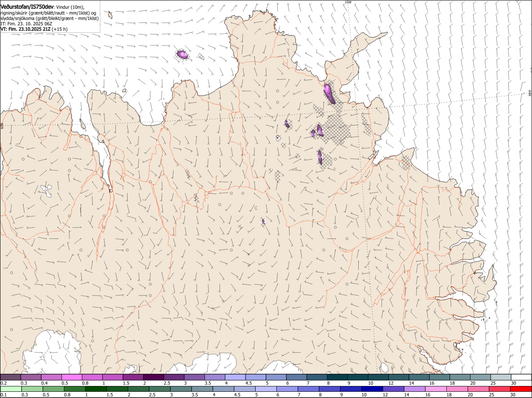532x398 pixels.
Task: Click the 'IT: Fim. 23. 10. 2025 06Z' line
Action: pyautogui.click(x=26, y=24)
